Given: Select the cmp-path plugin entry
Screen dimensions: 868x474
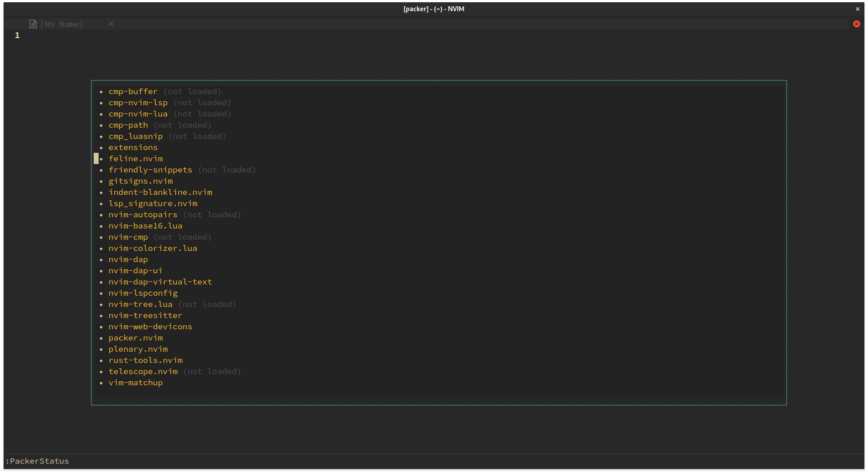Looking at the screenshot, I should (x=128, y=125).
